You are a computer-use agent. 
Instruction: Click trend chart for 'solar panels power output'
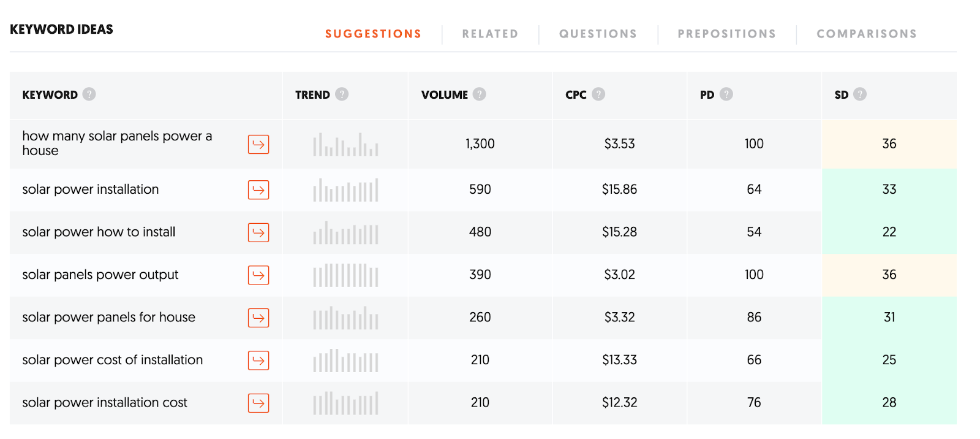pos(345,275)
